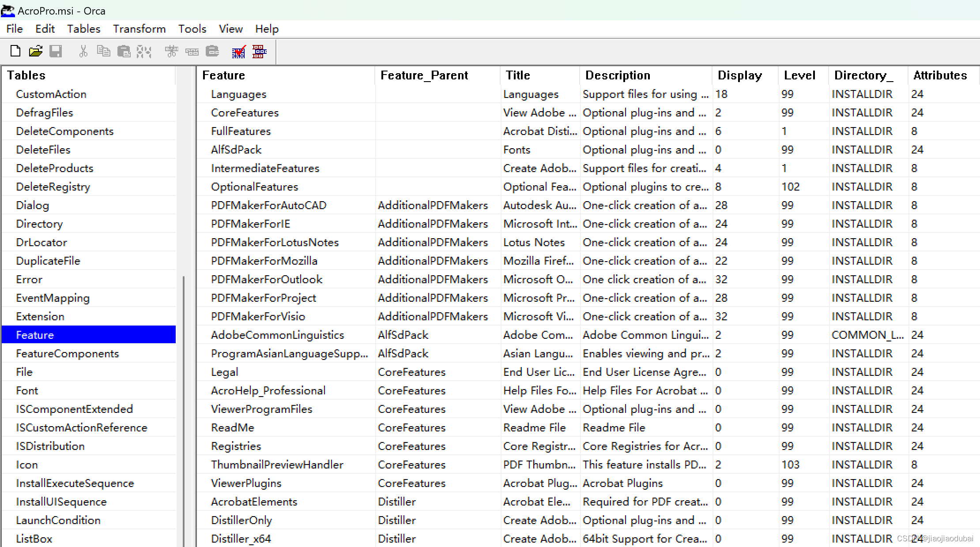Image resolution: width=980 pixels, height=547 pixels.
Task: Click the red and blue tables toolbar icon
Action: pyautogui.click(x=259, y=52)
